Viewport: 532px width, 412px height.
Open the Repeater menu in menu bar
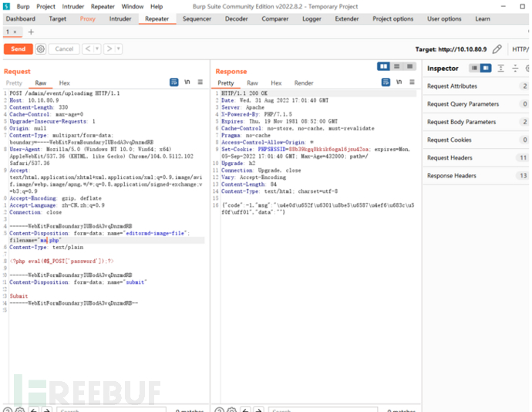pyautogui.click(x=103, y=6)
